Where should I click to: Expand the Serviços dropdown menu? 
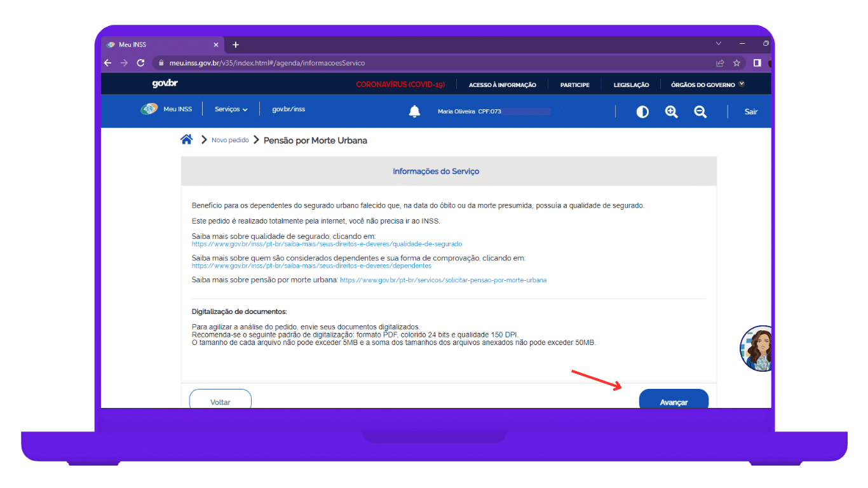pyautogui.click(x=231, y=109)
